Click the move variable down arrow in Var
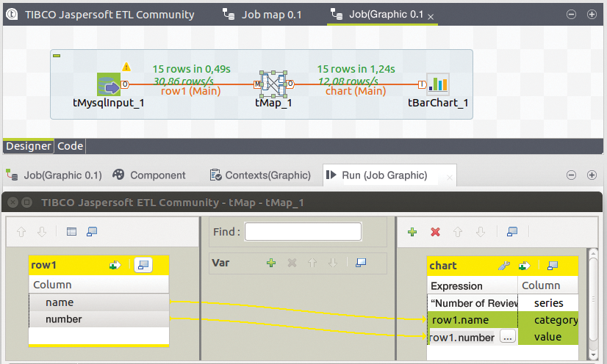 (333, 263)
